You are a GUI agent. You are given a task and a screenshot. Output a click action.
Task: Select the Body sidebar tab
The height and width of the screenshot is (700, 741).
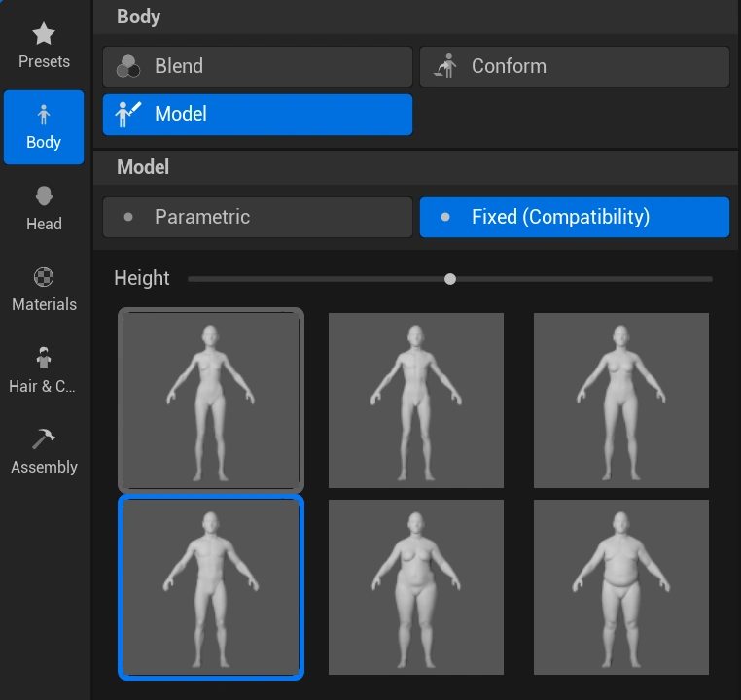point(44,127)
